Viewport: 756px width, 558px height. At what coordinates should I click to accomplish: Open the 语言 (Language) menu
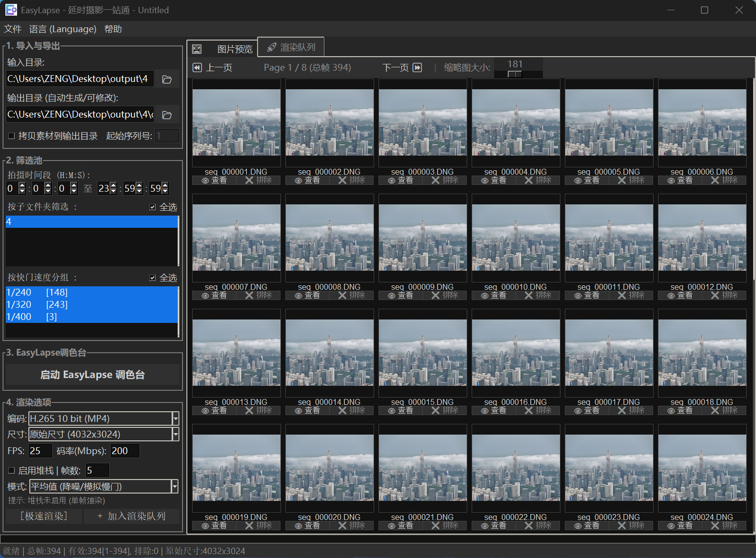[x=62, y=29]
